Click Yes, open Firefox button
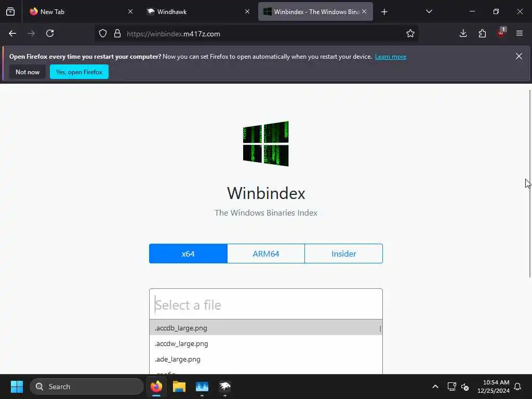Viewport: 532px width, 399px height. point(79,72)
